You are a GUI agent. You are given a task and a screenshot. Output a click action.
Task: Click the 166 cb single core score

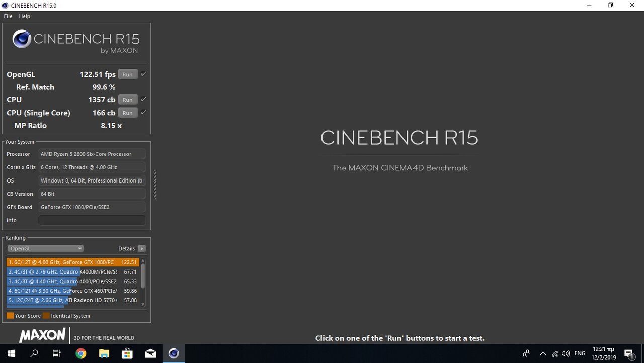104,113
